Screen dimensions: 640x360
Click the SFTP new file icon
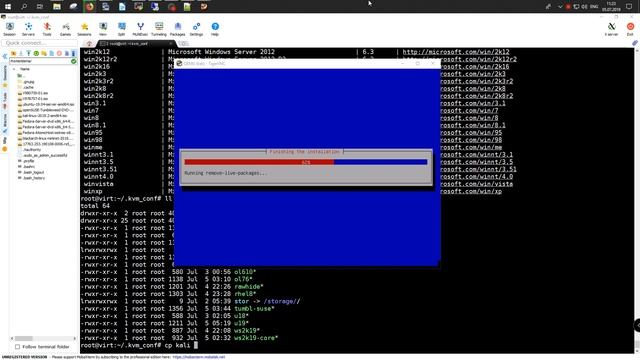click(51, 53)
